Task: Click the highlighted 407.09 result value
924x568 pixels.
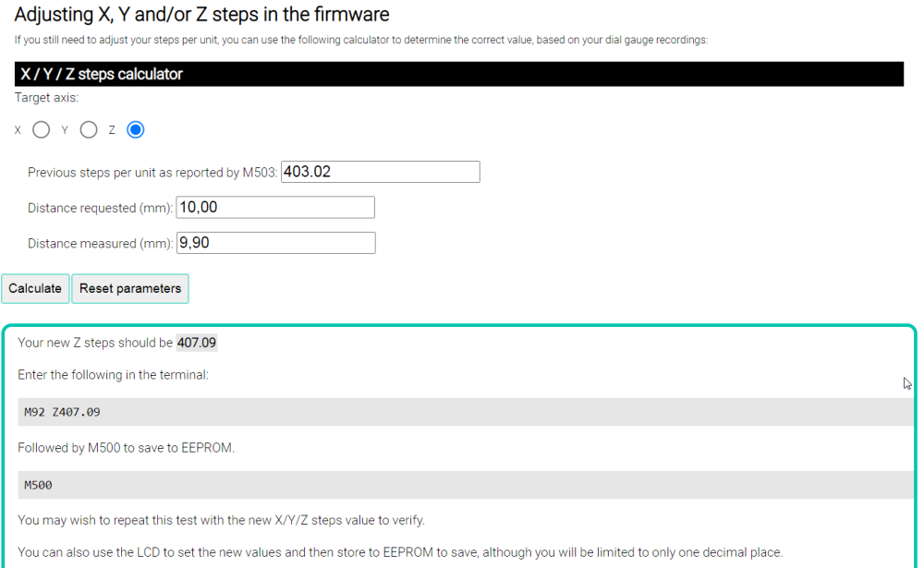Action: [x=197, y=343]
